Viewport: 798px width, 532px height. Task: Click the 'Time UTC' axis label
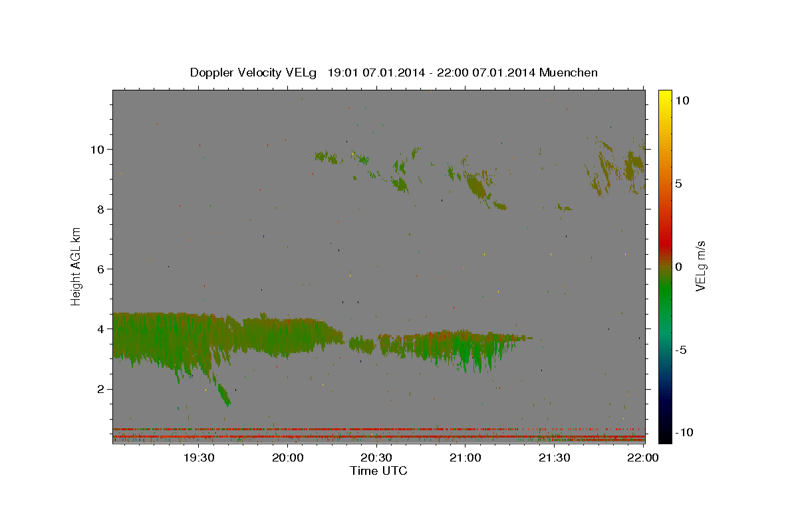pyautogui.click(x=378, y=471)
